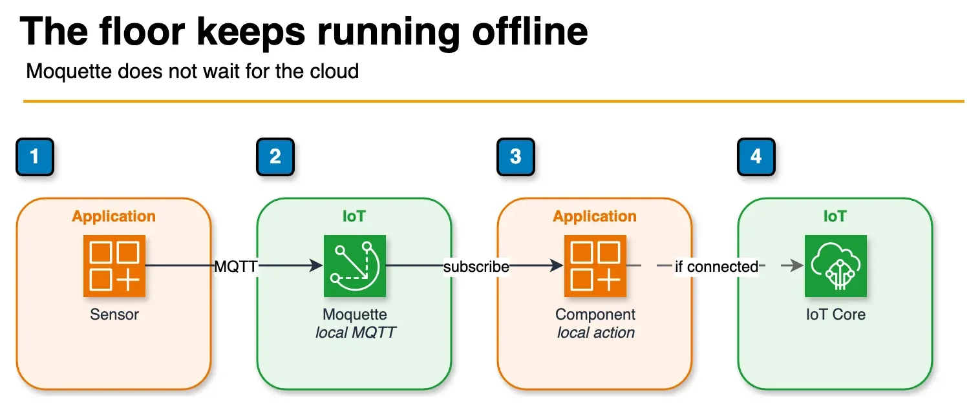The image size is (980, 412).
Task: Click the slide title "The floor keeps running offline"
Action: tap(304, 31)
